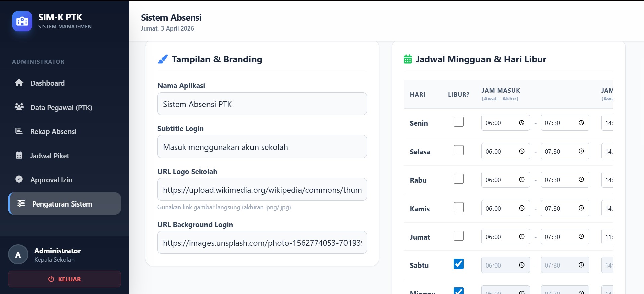
Task: Open clock picker on Rabu 07:30 field
Action: pos(581,180)
